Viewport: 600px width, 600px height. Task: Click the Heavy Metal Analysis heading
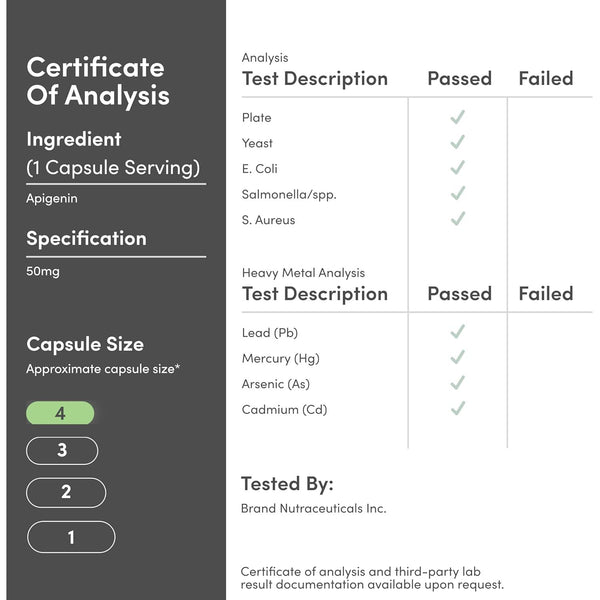tap(303, 272)
